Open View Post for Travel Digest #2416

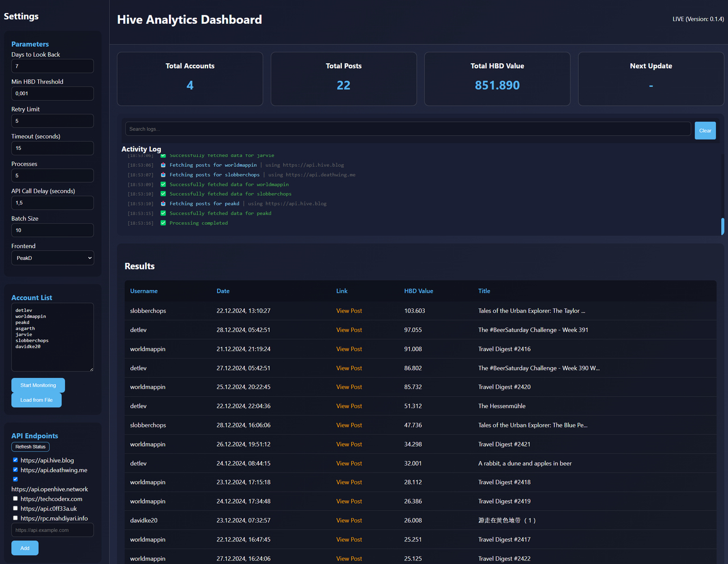(349, 349)
